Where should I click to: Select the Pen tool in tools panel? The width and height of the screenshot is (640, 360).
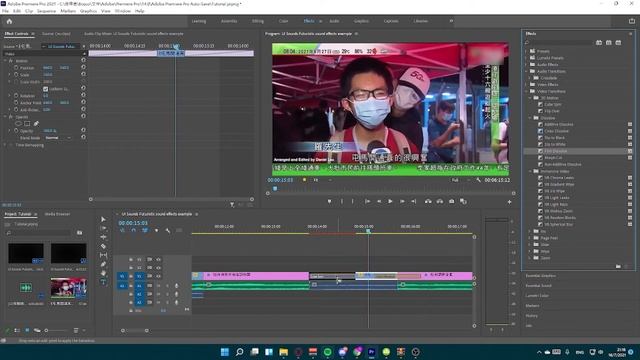click(x=103, y=264)
